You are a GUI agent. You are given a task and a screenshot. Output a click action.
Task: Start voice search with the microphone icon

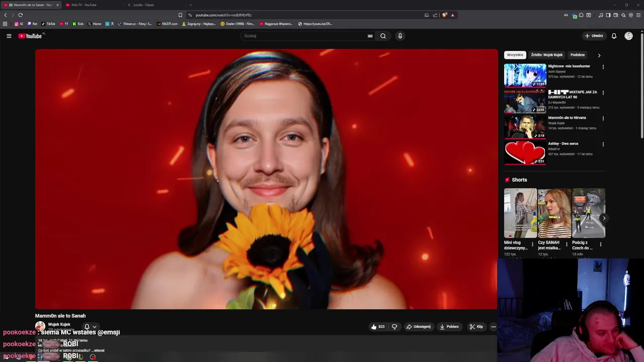400,36
